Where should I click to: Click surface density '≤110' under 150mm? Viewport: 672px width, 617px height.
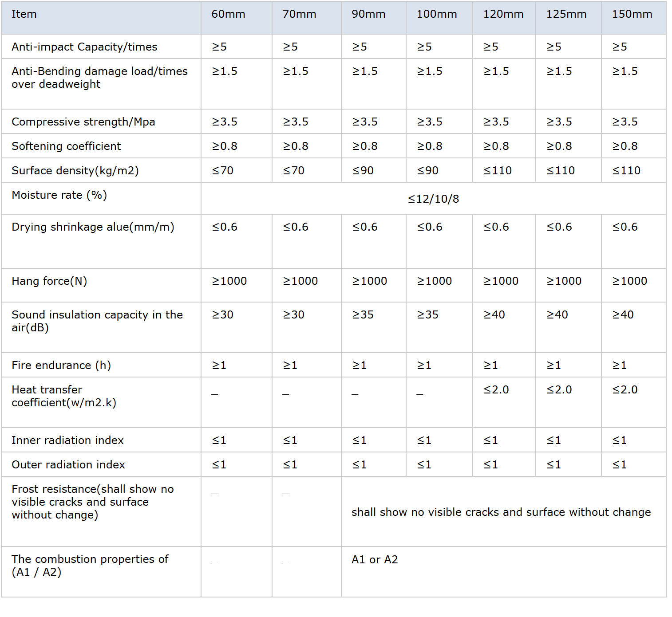click(626, 171)
